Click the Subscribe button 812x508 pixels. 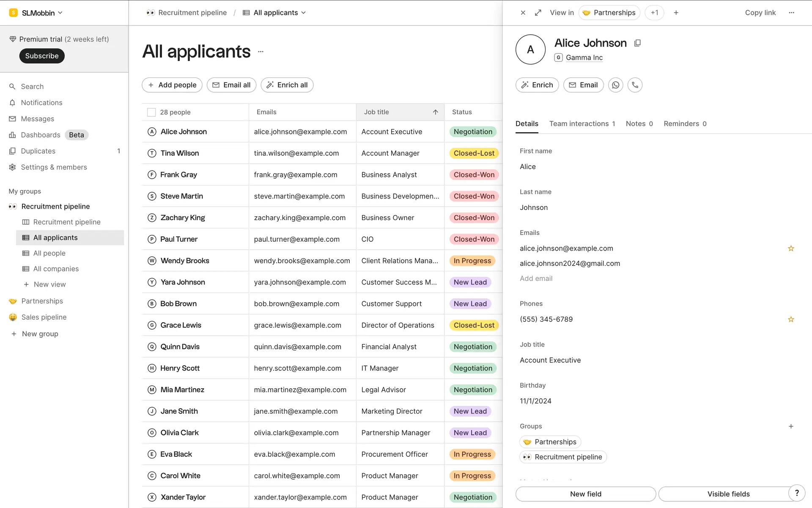tap(42, 56)
